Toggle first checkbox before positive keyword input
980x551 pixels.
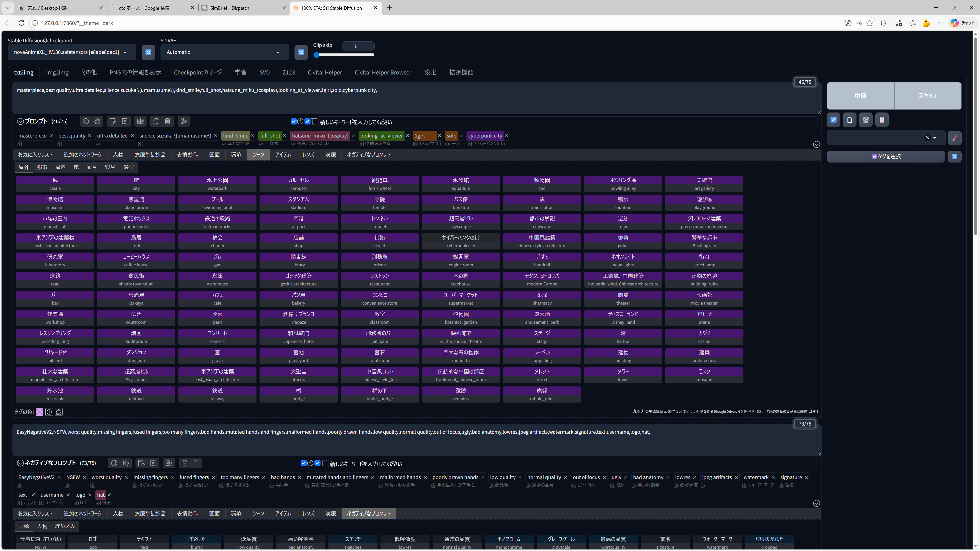coord(293,122)
